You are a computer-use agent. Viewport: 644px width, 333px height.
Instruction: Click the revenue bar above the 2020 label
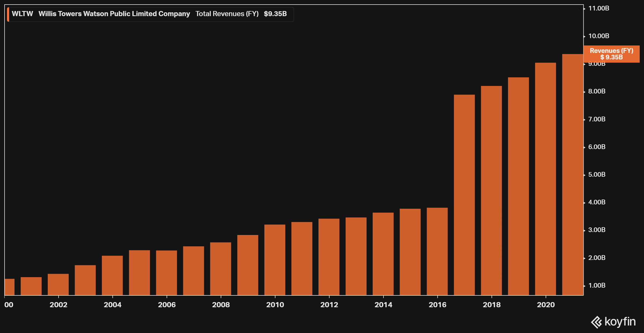pyautogui.click(x=546, y=179)
